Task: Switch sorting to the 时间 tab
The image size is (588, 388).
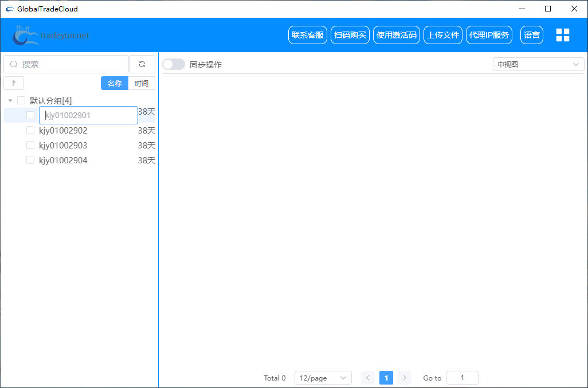Action: click(142, 83)
